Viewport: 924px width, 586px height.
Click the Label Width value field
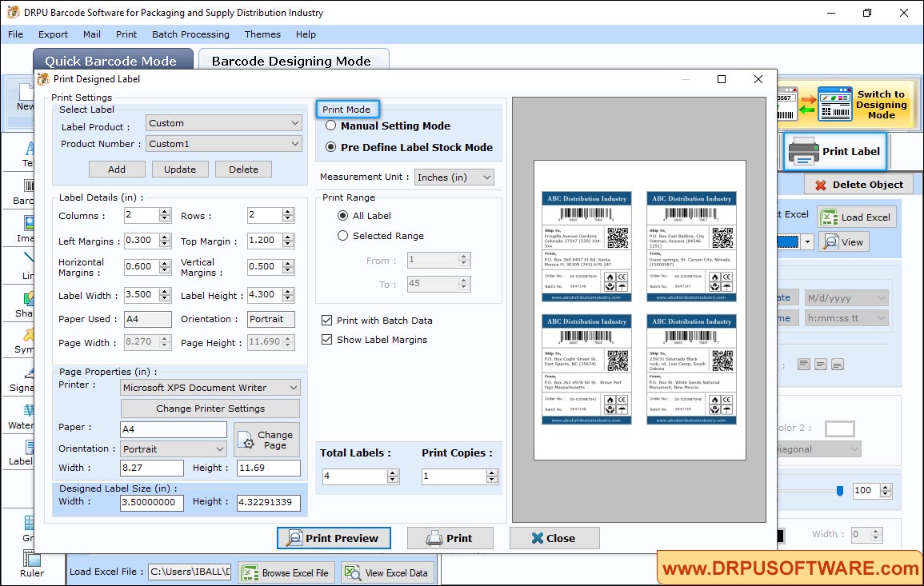coord(142,294)
